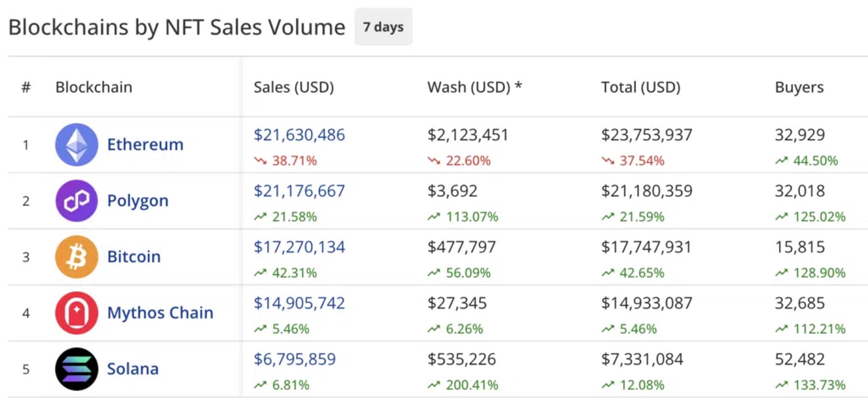Screen dimensions: 868x398
Task: Sort by Blockchain column header
Action: (x=94, y=87)
